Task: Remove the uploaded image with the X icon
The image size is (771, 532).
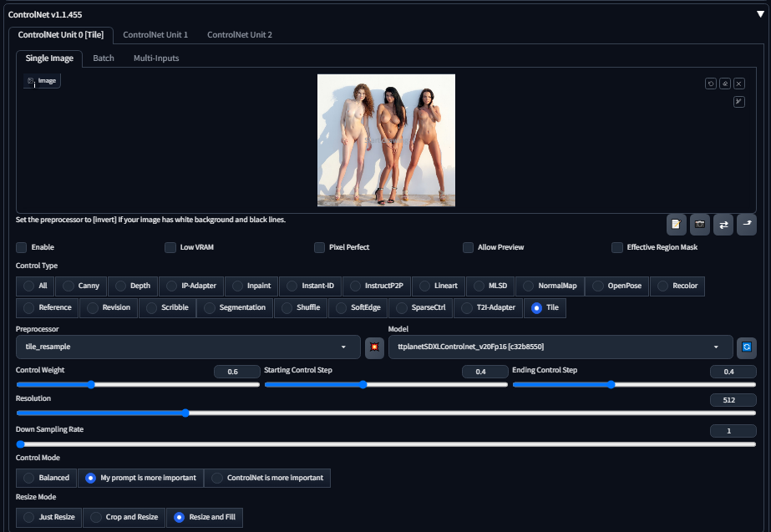Action: 739,84
